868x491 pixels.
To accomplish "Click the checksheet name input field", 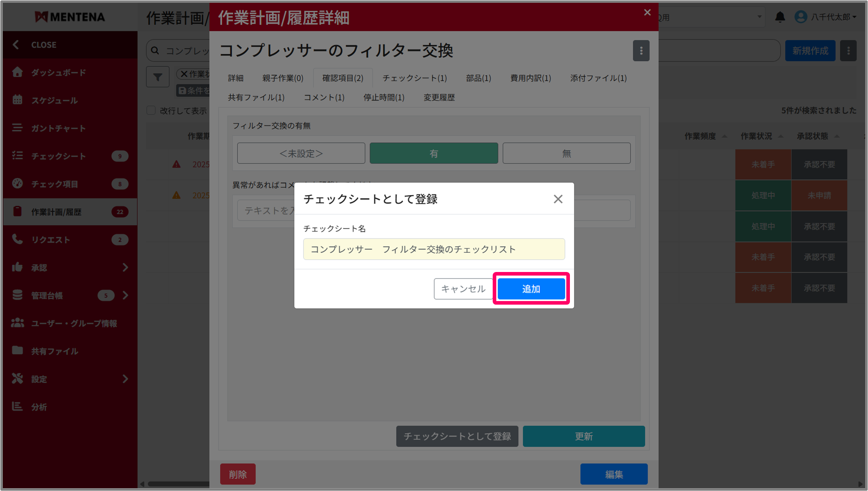I will tap(433, 249).
